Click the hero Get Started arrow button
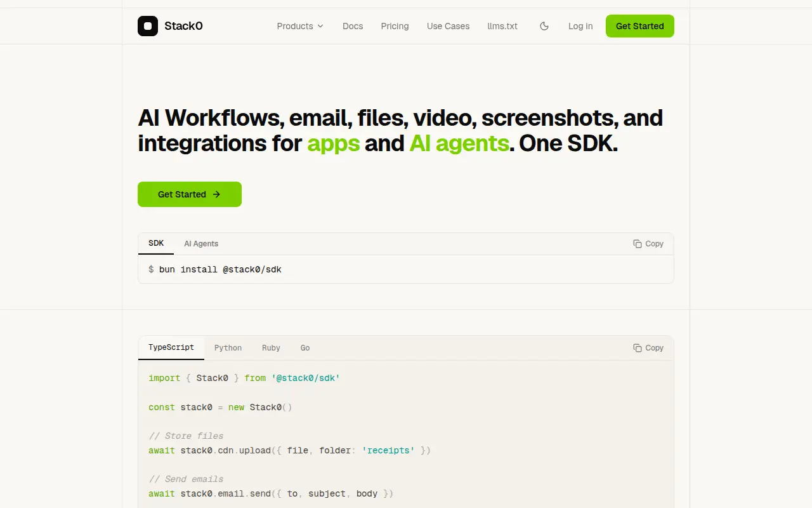The height and width of the screenshot is (508, 812). pyautogui.click(x=190, y=194)
